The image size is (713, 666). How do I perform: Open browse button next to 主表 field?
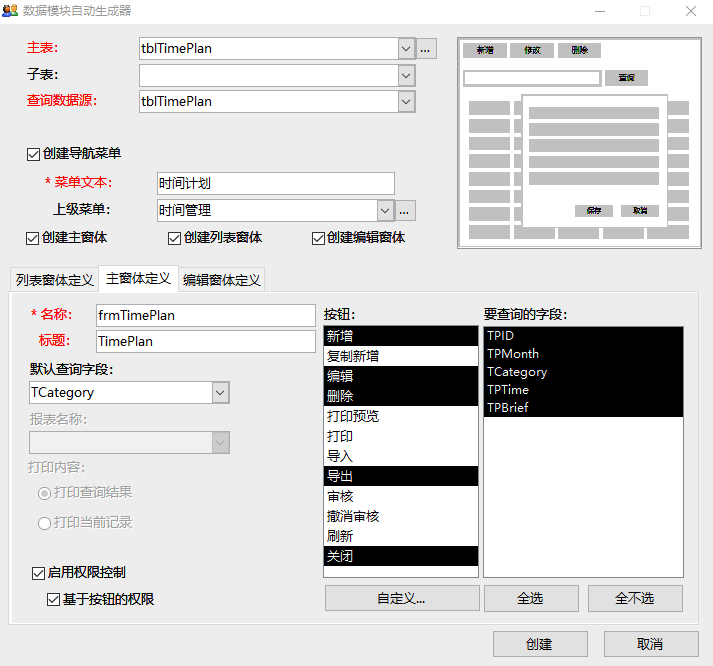click(425, 49)
